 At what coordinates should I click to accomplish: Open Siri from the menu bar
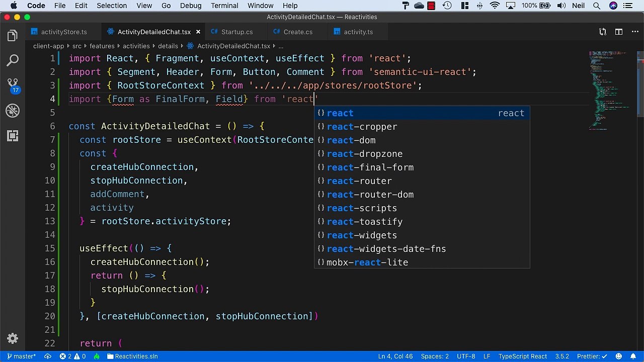point(613,6)
